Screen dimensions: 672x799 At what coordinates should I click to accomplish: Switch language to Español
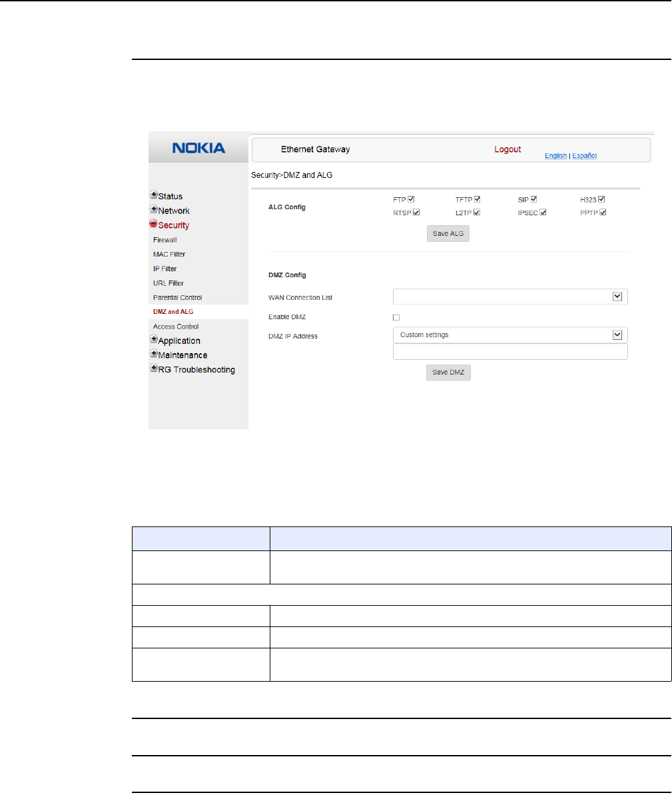pyautogui.click(x=585, y=156)
